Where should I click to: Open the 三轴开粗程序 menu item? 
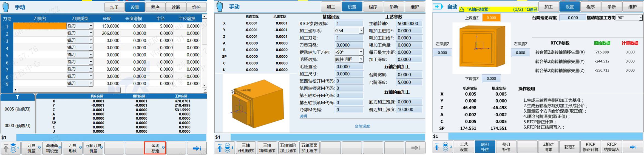246,148
